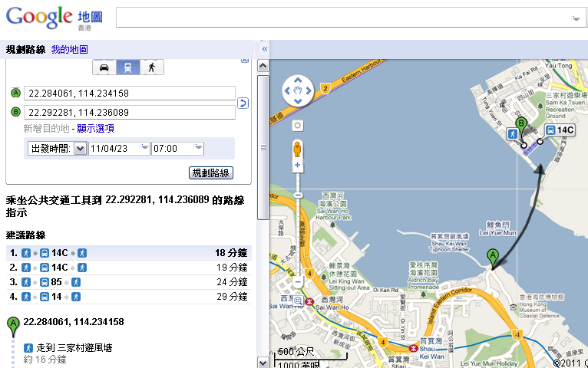588x368 pixels.
Task: Open the 07:00 time dropdown
Action: 199,149
